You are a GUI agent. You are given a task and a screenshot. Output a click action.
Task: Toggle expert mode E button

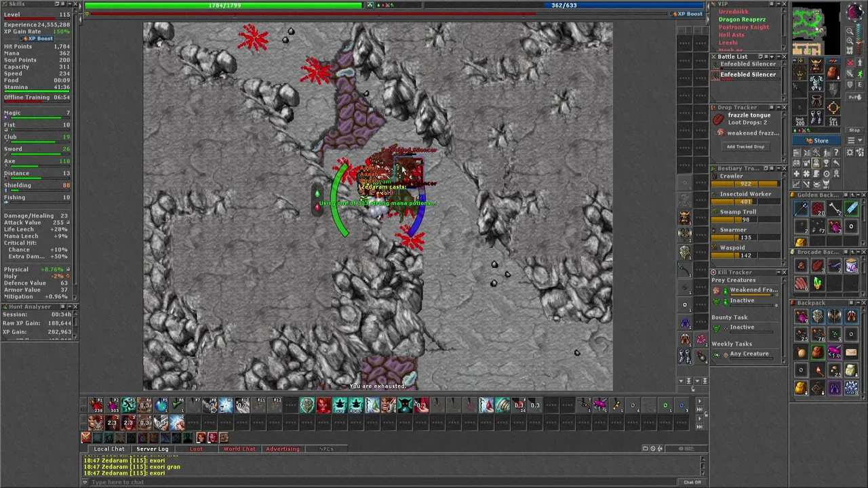coord(859,85)
